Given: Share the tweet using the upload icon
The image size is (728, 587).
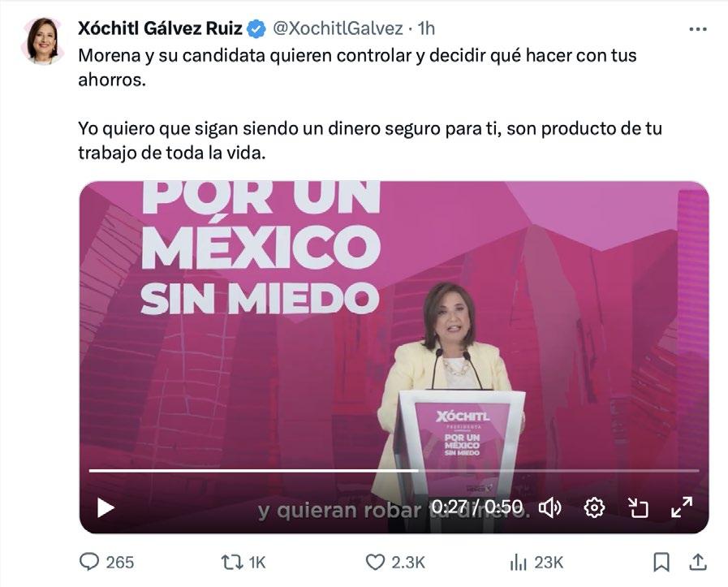Looking at the screenshot, I should 698,562.
